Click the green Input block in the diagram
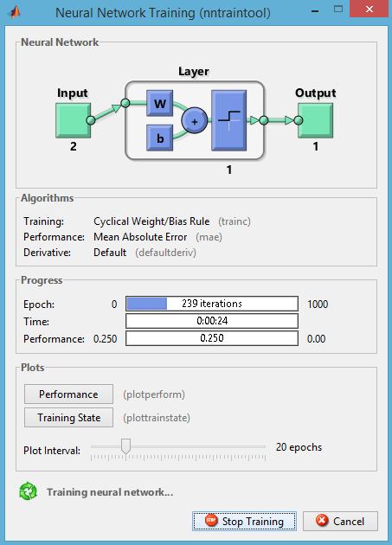Screen dimensions: 392x545 click(x=74, y=120)
